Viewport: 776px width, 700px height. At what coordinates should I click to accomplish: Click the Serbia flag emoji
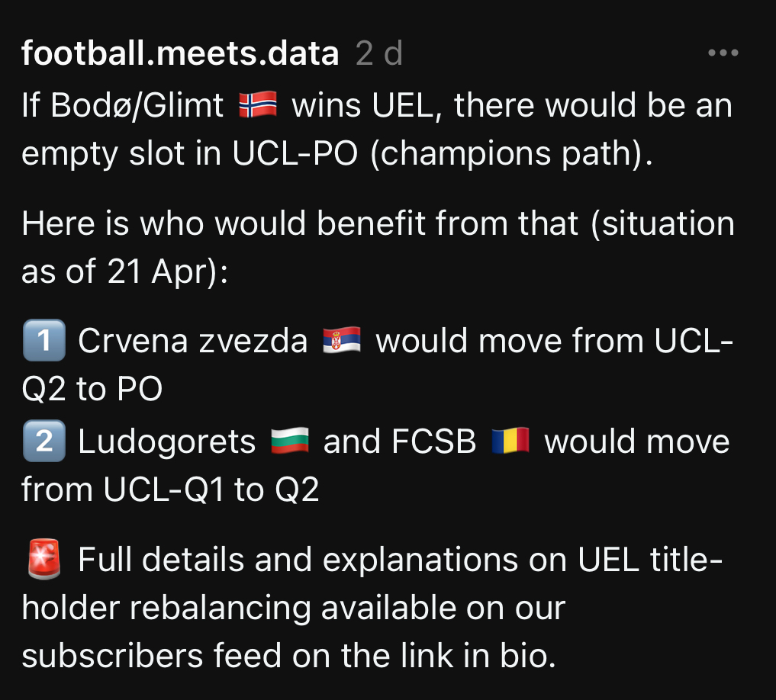click(341, 341)
